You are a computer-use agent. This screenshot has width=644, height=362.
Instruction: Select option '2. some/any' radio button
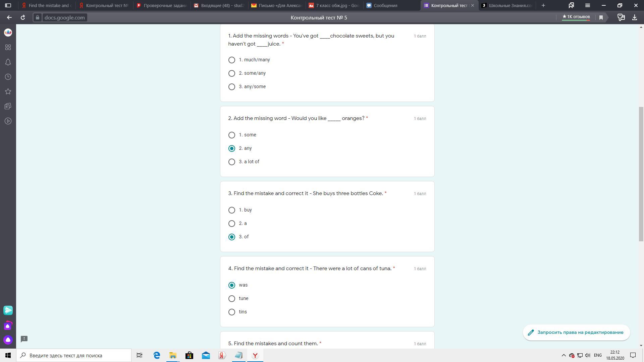(232, 73)
